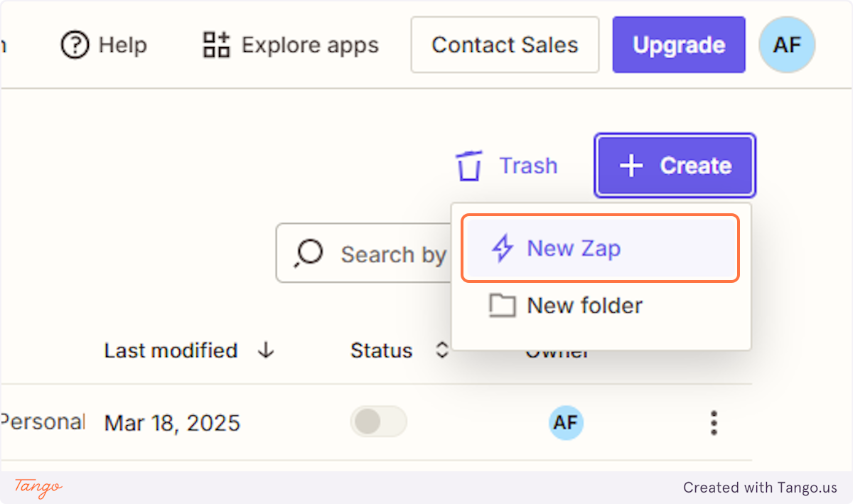Click the Status column sort chevrons
This screenshot has width=853, height=504.
click(x=441, y=350)
